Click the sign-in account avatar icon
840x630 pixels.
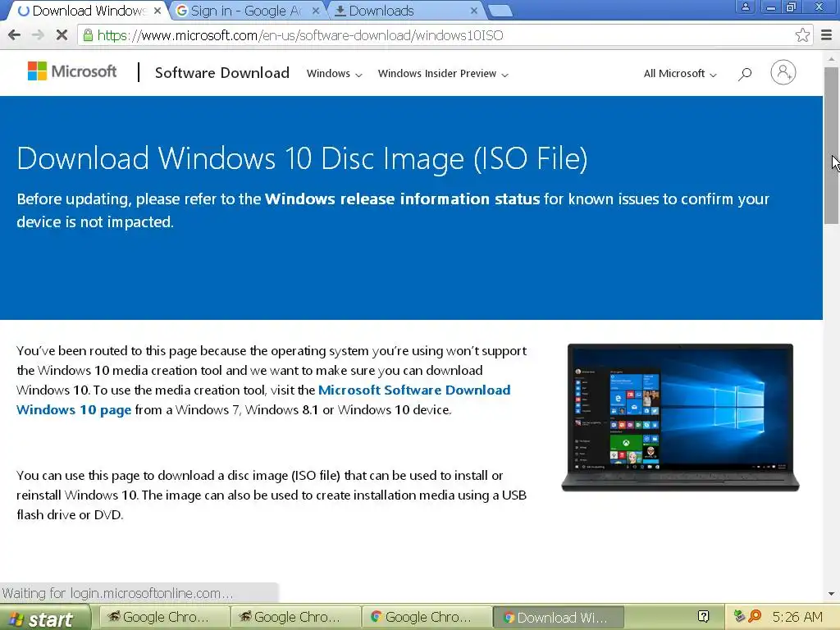pyautogui.click(x=783, y=72)
